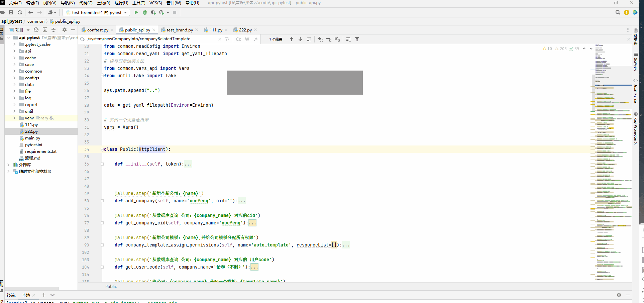Click the common breadcrumb link
Screen dimensions: 644x303
point(36,21)
